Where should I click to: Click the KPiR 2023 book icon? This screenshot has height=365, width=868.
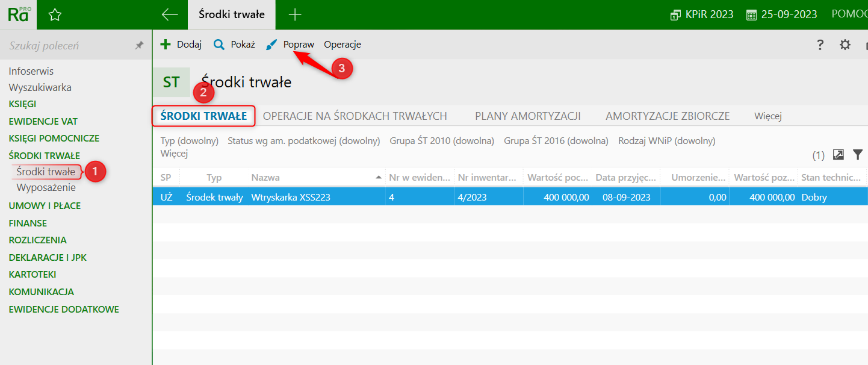675,15
